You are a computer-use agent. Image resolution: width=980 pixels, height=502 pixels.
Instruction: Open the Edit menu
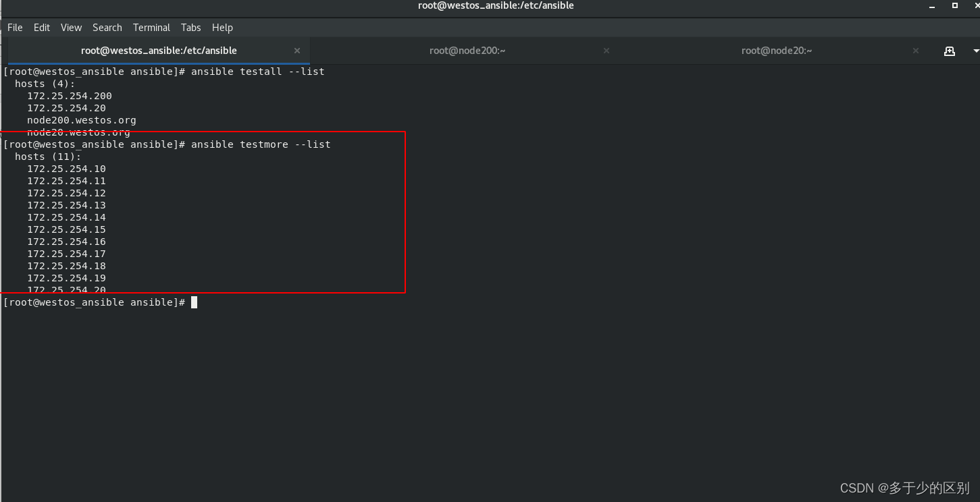42,28
